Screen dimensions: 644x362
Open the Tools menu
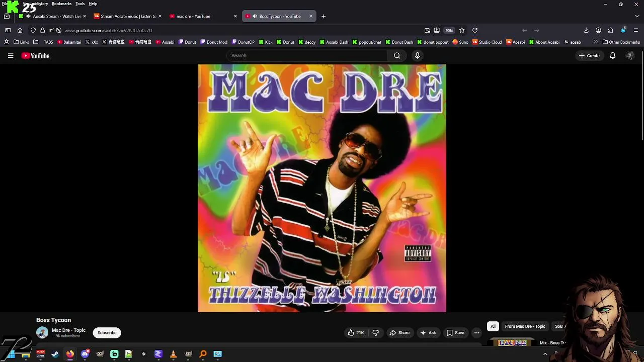pos(80,4)
